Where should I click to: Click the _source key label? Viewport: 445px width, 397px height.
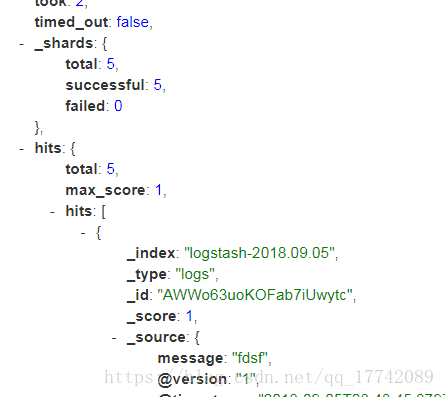coord(156,338)
